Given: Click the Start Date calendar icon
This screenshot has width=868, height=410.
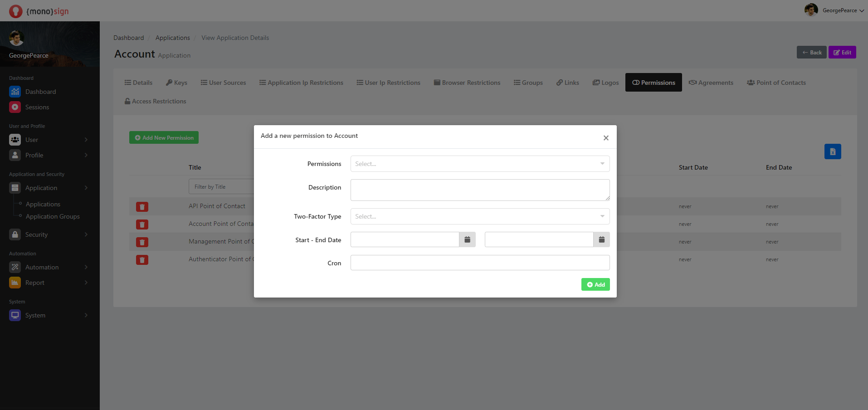Looking at the screenshot, I should coord(467,239).
